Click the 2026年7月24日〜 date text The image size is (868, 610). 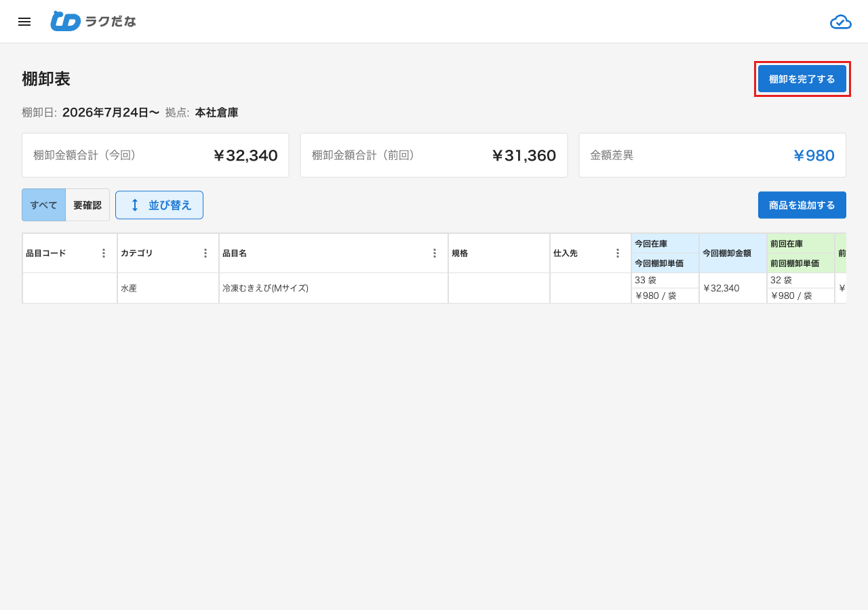[x=111, y=113]
